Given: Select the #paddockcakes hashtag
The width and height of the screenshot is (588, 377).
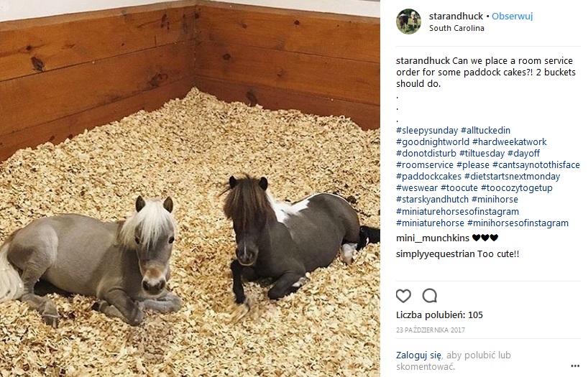Looking at the screenshot, I should (428, 177).
